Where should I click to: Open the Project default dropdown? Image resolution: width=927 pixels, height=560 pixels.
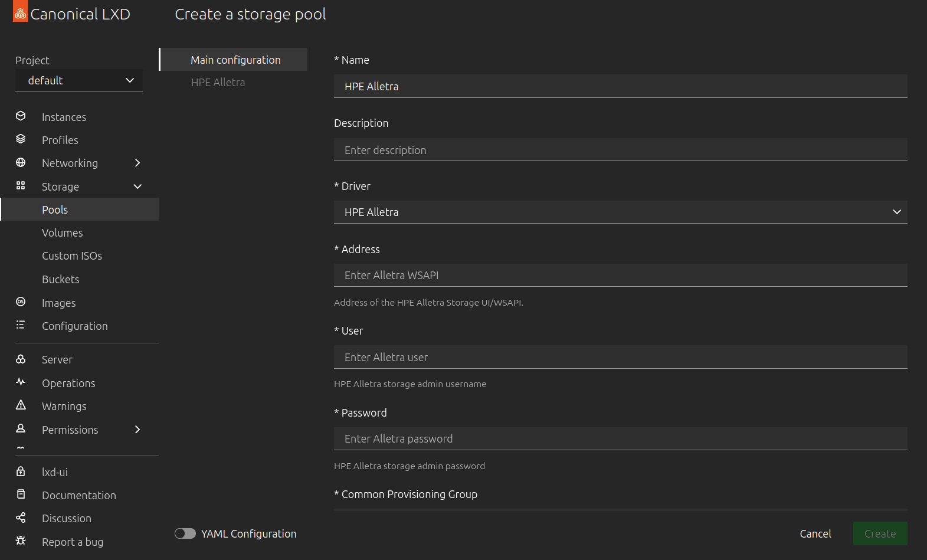tap(79, 80)
